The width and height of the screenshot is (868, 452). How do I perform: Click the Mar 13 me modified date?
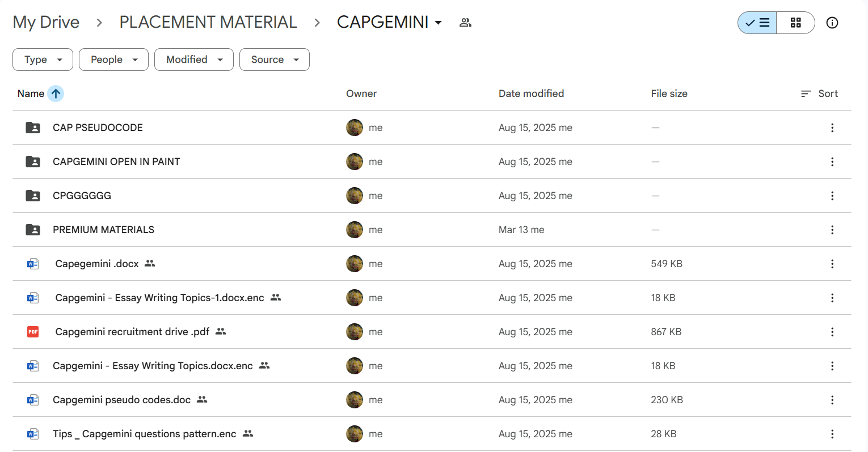click(521, 230)
